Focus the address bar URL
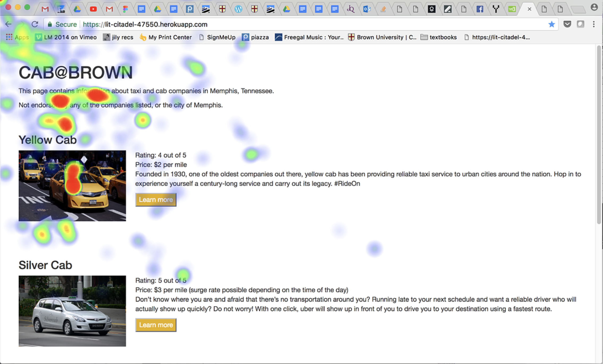This screenshot has height=364, width=603. (x=145, y=24)
